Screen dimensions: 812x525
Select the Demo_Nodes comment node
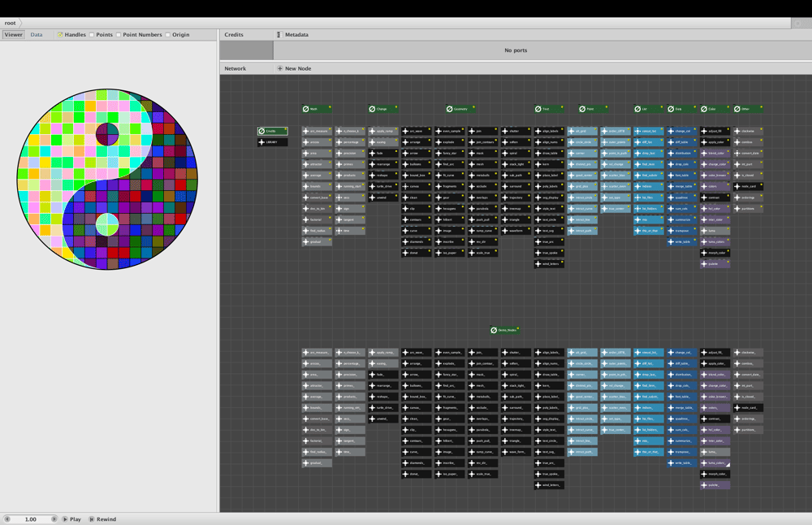pyautogui.click(x=504, y=330)
